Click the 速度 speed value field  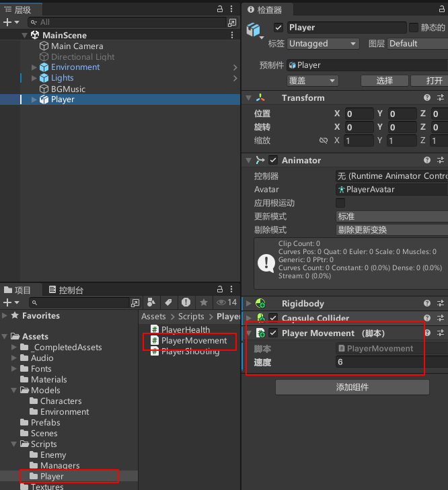[392, 362]
